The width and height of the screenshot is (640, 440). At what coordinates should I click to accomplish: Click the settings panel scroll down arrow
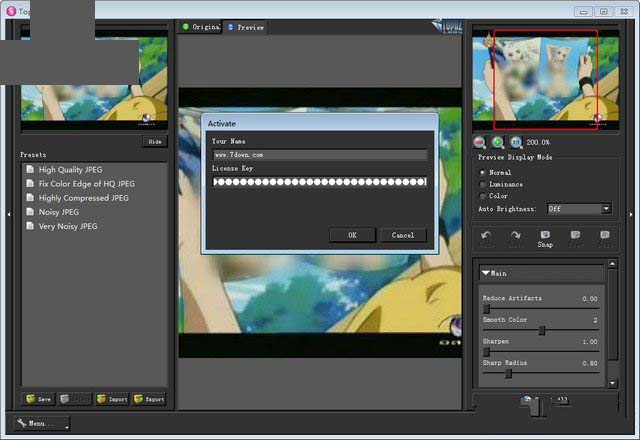click(612, 383)
